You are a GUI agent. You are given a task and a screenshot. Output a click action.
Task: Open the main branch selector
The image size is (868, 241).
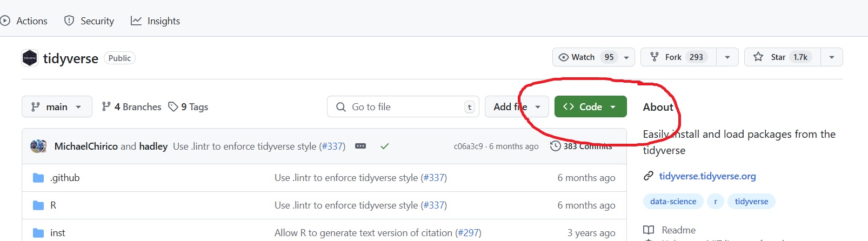point(57,107)
